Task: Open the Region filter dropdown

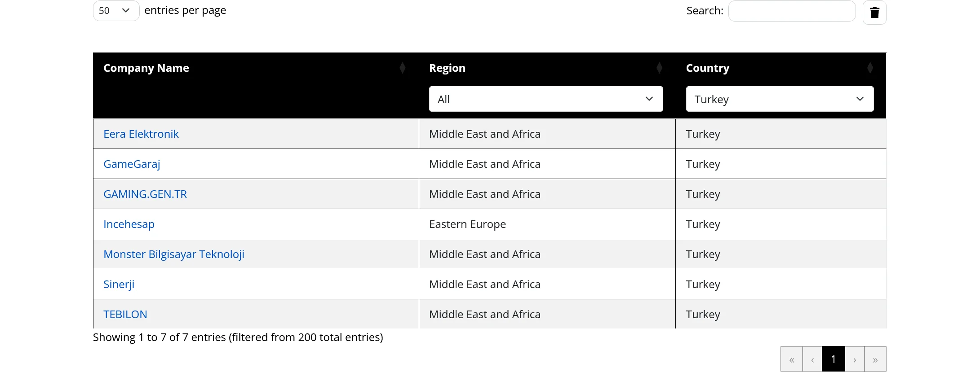Action: [x=545, y=99]
